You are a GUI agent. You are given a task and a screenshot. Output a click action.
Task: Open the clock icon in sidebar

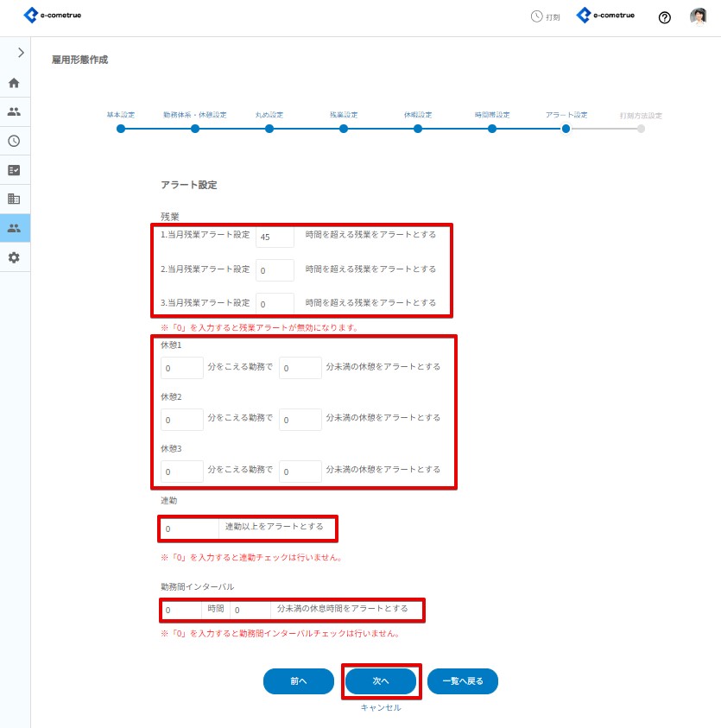14,141
